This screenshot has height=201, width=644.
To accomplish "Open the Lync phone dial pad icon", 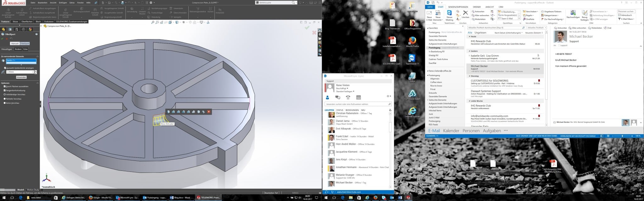I will pos(348,97).
